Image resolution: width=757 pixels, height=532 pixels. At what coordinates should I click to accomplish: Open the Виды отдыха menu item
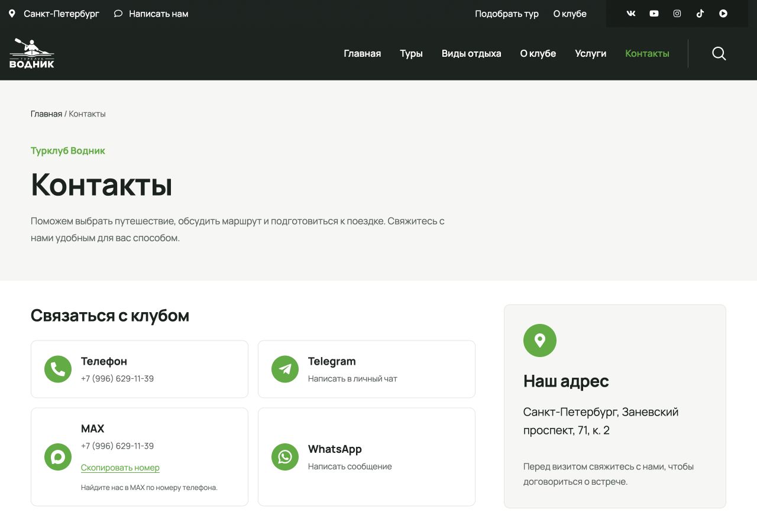[471, 54]
